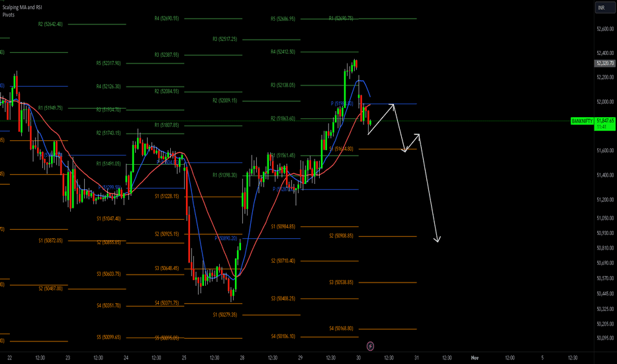The width and height of the screenshot is (617, 364).
Task: Click the S1 (50984.85) pivot label
Action: 283,226
